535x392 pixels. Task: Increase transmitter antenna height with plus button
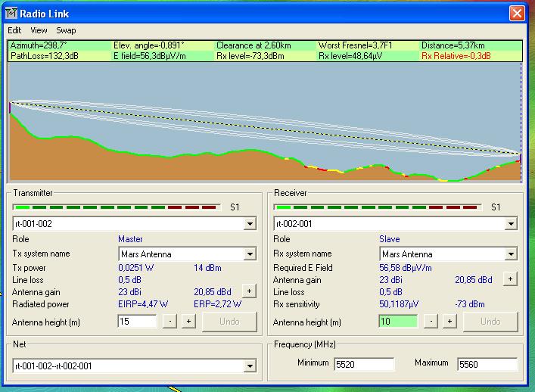coord(188,322)
